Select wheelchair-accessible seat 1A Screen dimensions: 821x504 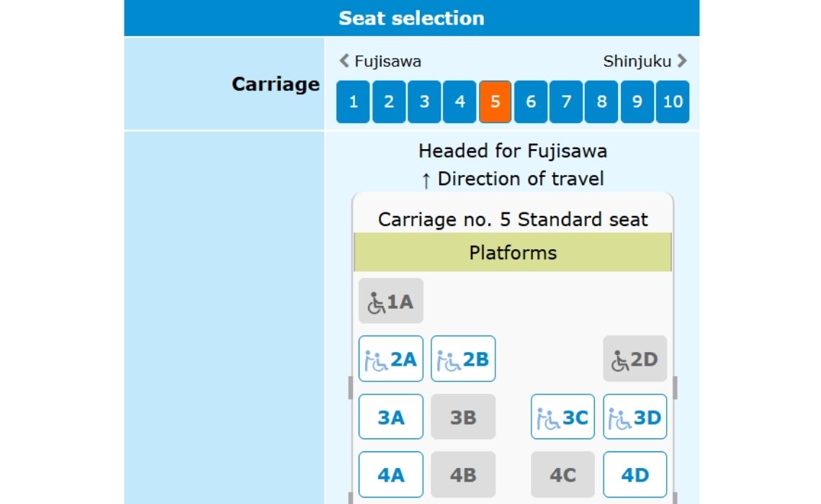coord(390,301)
